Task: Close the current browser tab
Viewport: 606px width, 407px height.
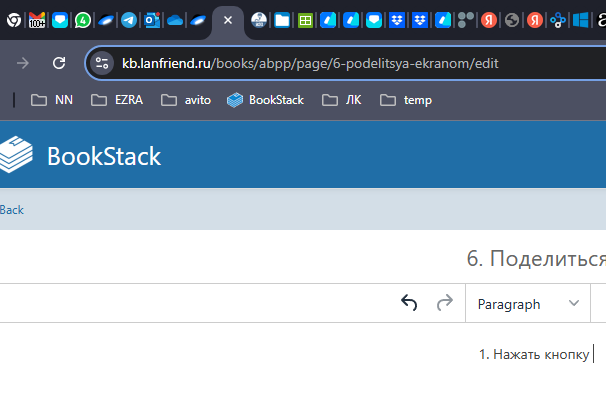Action: click(x=228, y=19)
